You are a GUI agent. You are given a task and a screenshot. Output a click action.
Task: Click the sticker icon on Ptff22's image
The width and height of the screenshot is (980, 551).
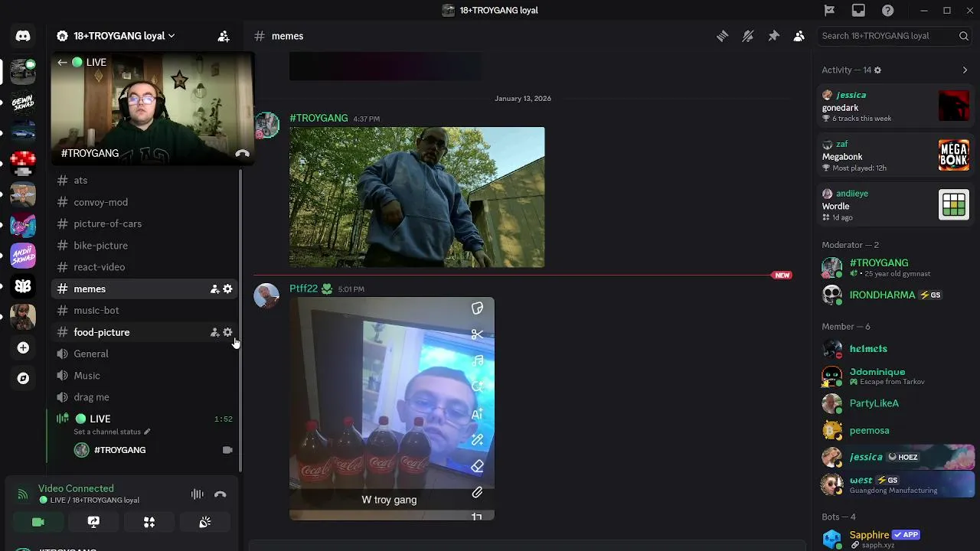[477, 308]
